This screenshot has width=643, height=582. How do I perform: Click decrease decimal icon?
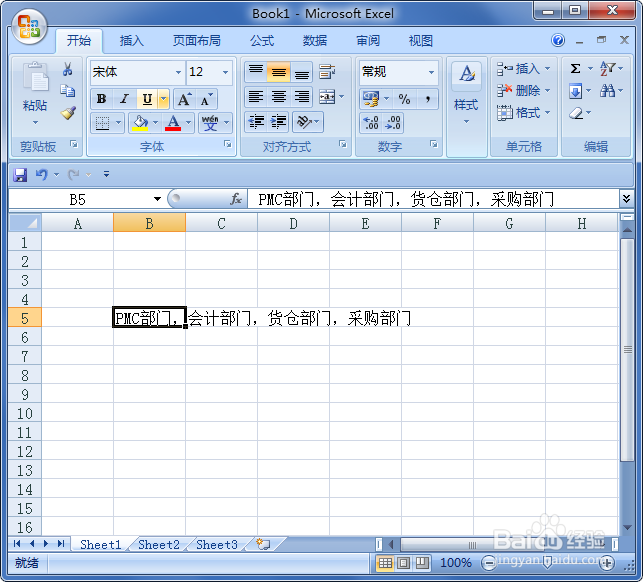393,123
